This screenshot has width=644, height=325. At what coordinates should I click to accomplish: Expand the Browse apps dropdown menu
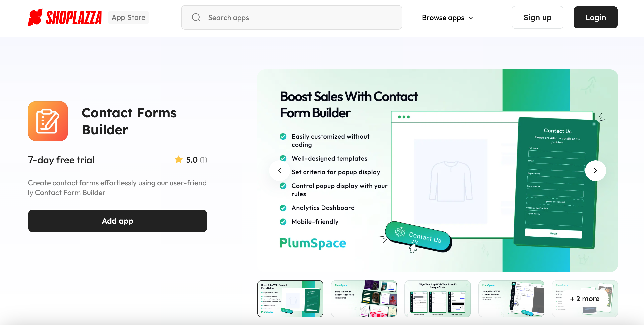(448, 17)
